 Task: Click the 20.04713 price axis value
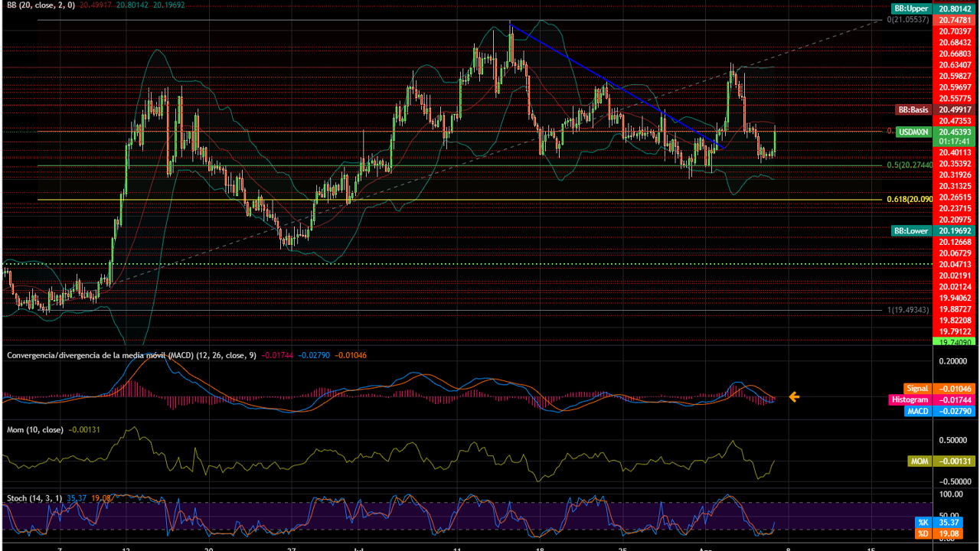coord(953,264)
